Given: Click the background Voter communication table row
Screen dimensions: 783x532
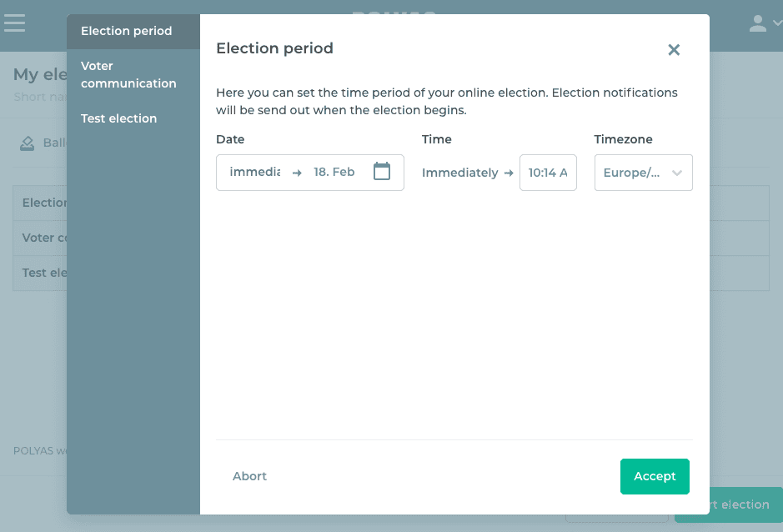Looking at the screenshot, I should coord(40,238).
